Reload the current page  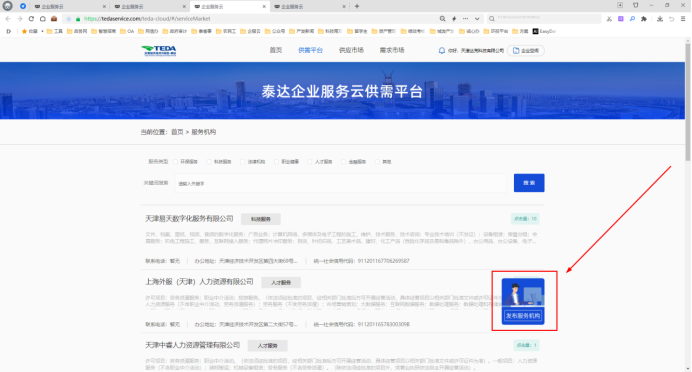click(31, 19)
